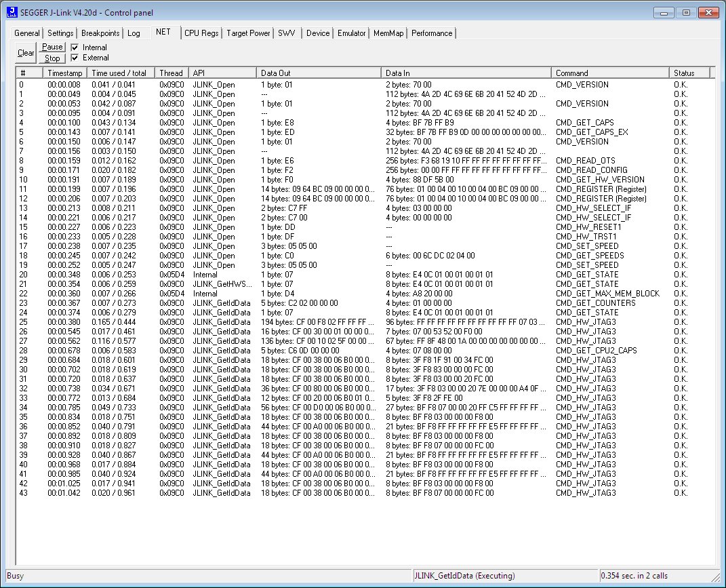Click JLINK_GetIdData (Executing) in status bar
Screen dimensions: 726x588
pos(464,576)
